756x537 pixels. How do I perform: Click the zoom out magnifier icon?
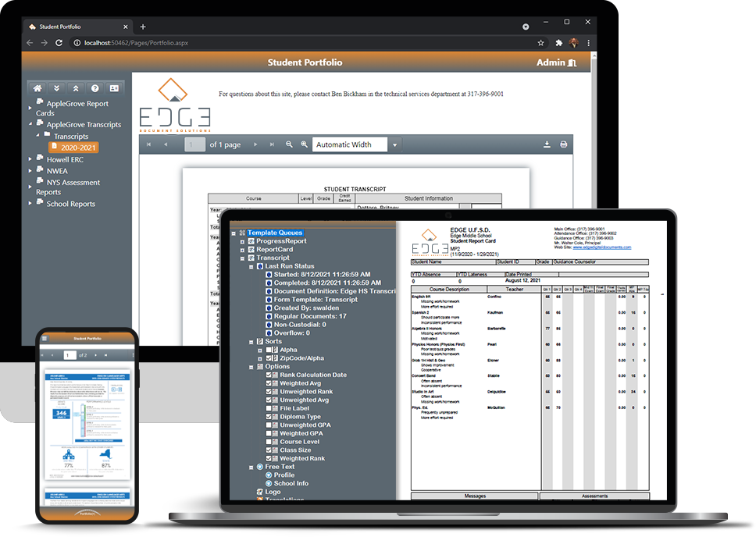289,144
